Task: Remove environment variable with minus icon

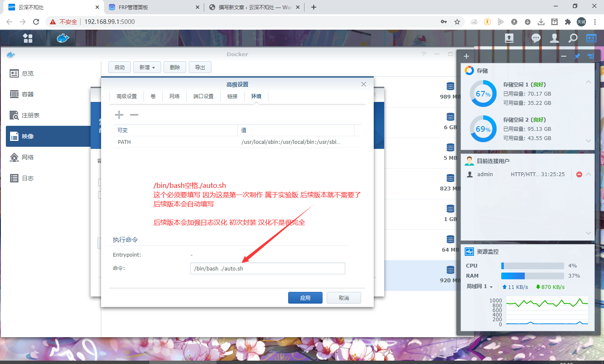Action: click(134, 115)
